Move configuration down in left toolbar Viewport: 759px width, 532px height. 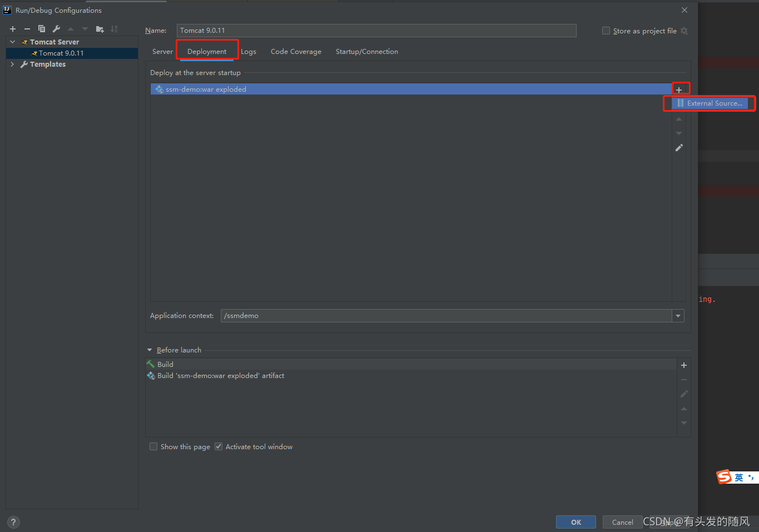(x=85, y=29)
